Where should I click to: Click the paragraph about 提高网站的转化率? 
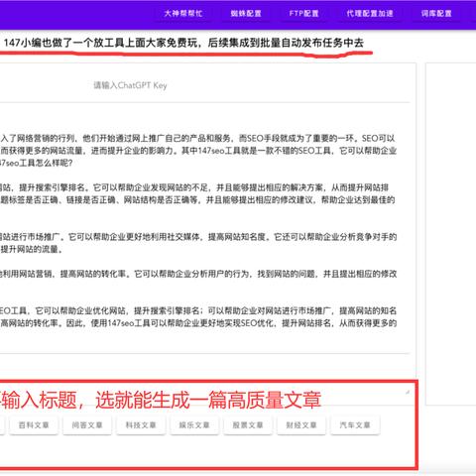[198, 274]
